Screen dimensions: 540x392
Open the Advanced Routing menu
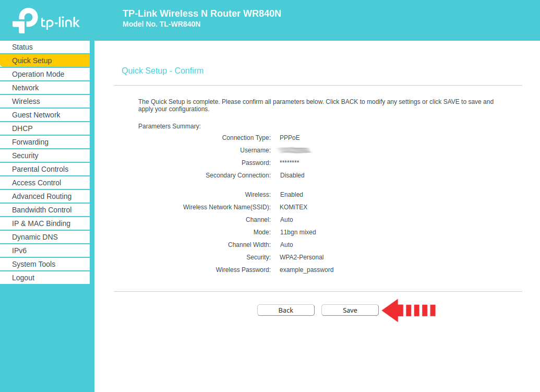point(45,196)
